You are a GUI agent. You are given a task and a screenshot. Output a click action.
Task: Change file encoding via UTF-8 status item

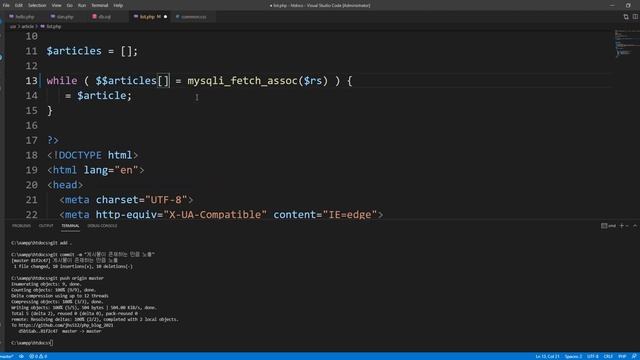click(x=593, y=356)
